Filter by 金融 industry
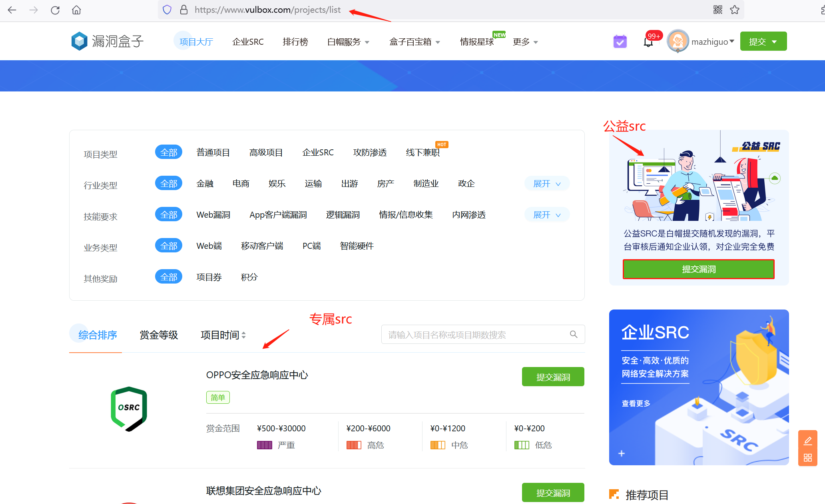Image resolution: width=825 pixels, height=504 pixels. (205, 183)
